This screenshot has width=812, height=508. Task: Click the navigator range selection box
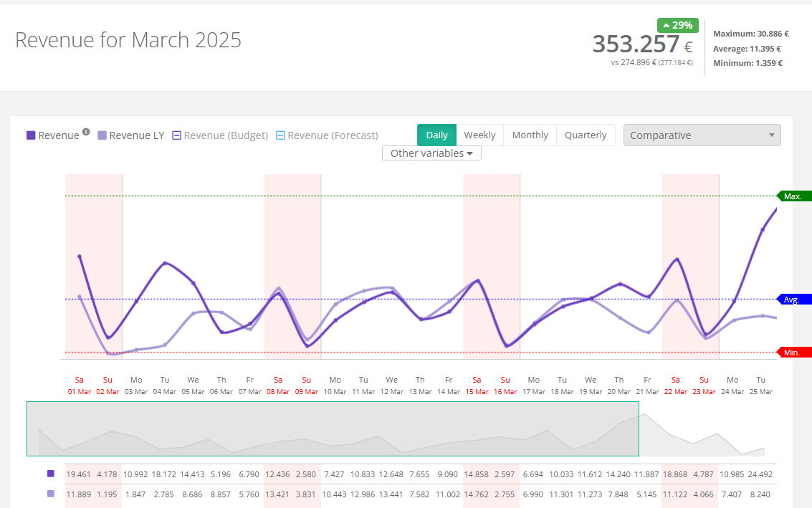coord(333,428)
